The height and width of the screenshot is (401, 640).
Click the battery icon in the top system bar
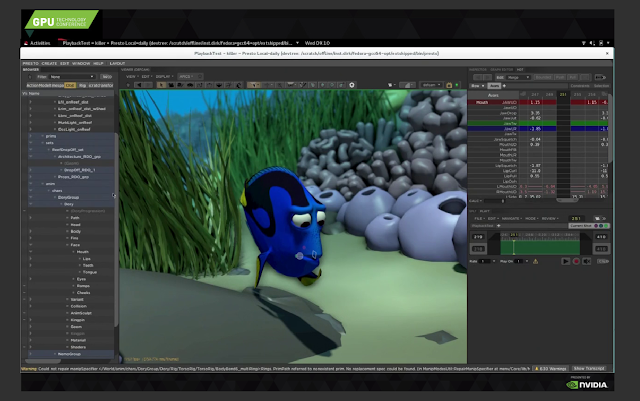601,43
